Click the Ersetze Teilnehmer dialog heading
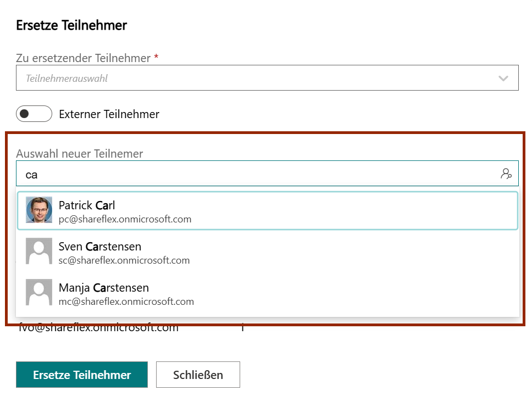532x396 pixels. 71,25
